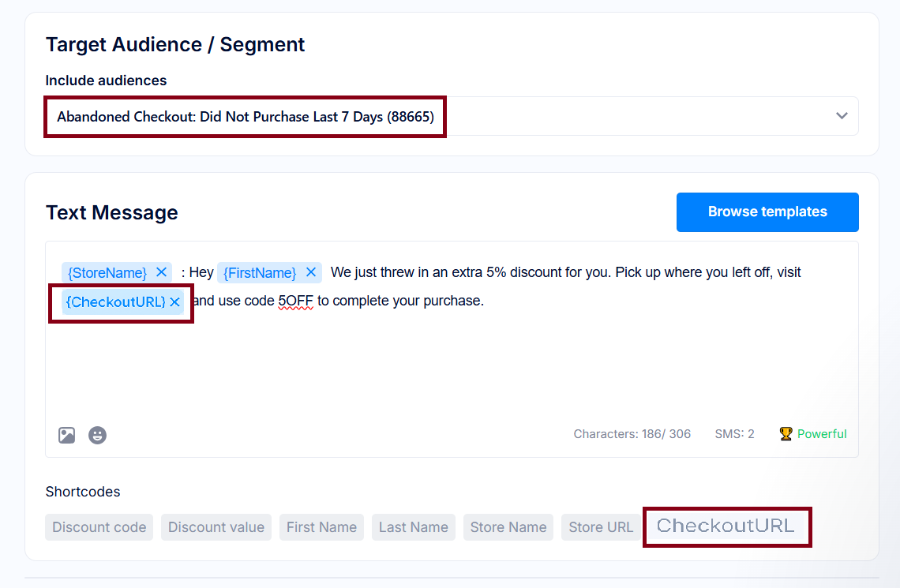Click Browse templates button

(767, 212)
